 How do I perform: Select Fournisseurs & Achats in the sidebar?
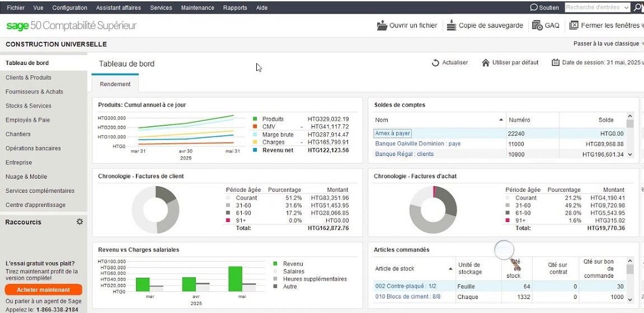click(x=34, y=92)
